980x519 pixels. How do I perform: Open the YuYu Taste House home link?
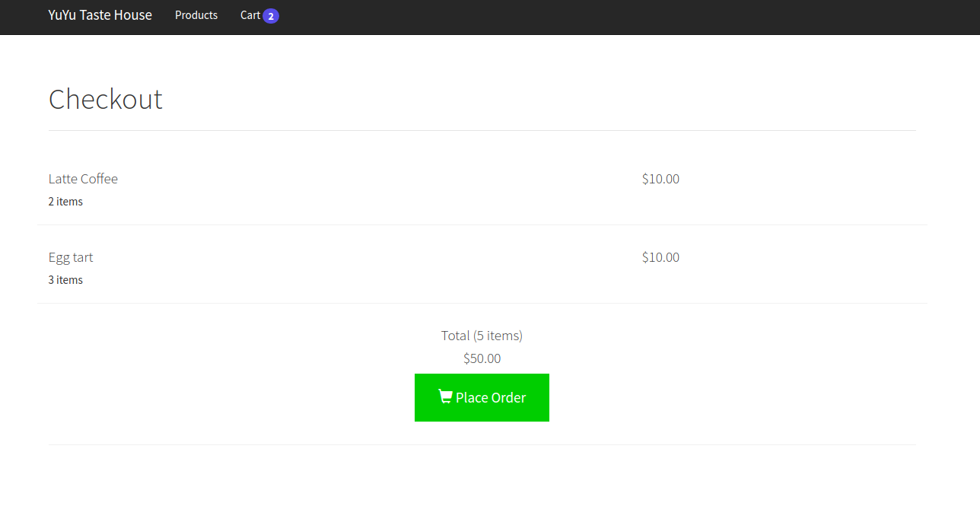pyautogui.click(x=100, y=15)
